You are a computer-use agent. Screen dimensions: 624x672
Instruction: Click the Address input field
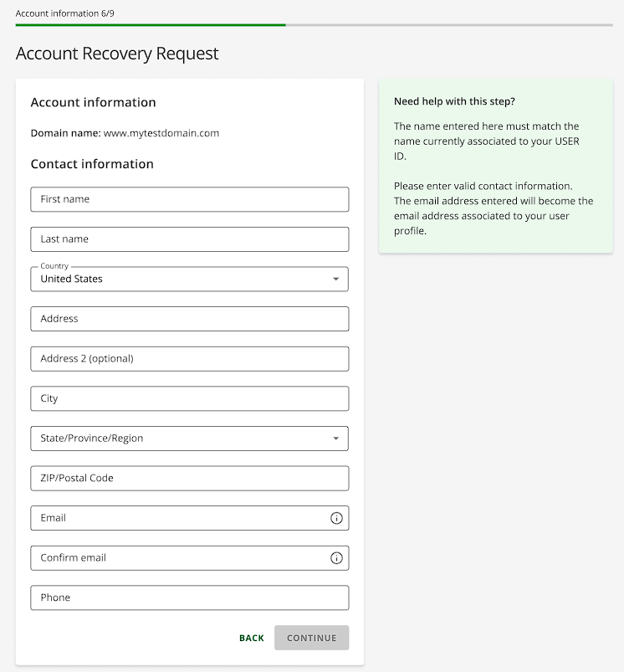(x=189, y=319)
